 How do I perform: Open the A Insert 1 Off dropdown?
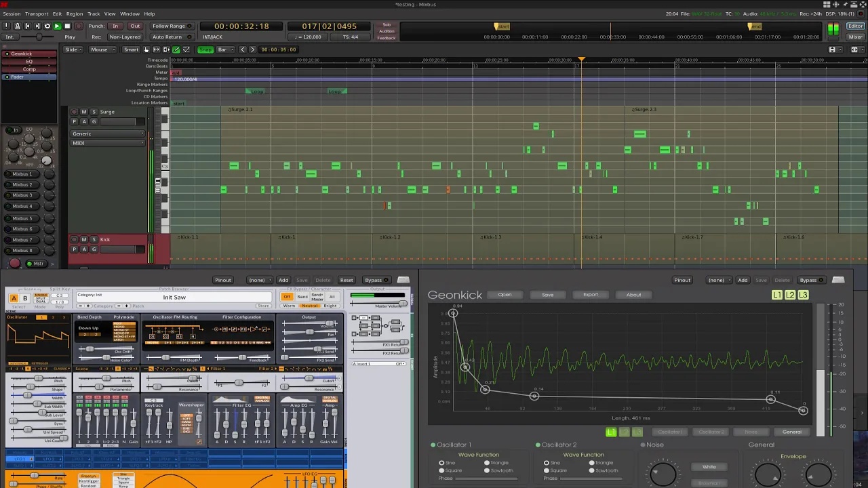[x=379, y=364]
